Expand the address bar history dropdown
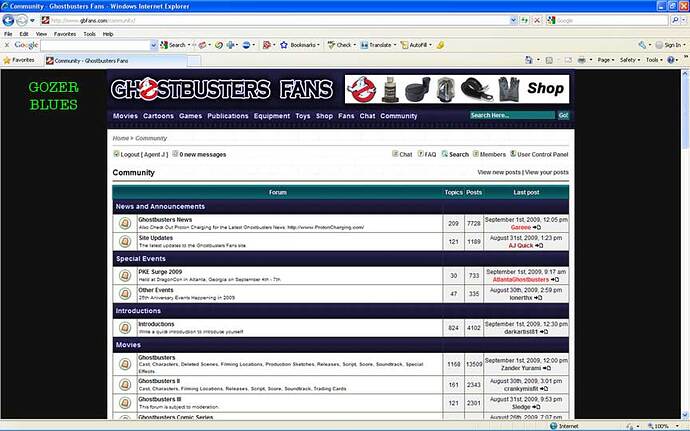 click(514, 20)
